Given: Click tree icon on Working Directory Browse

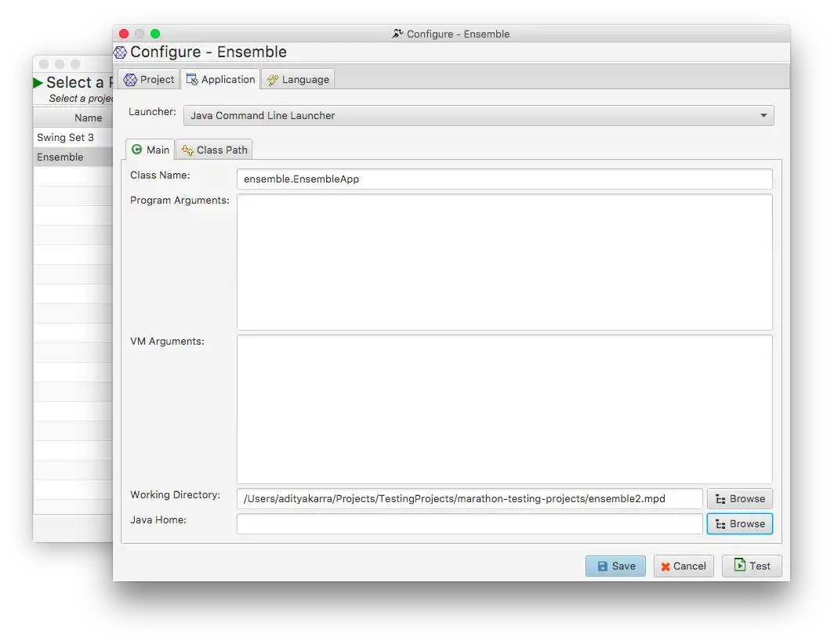Looking at the screenshot, I should pyautogui.click(x=720, y=499).
